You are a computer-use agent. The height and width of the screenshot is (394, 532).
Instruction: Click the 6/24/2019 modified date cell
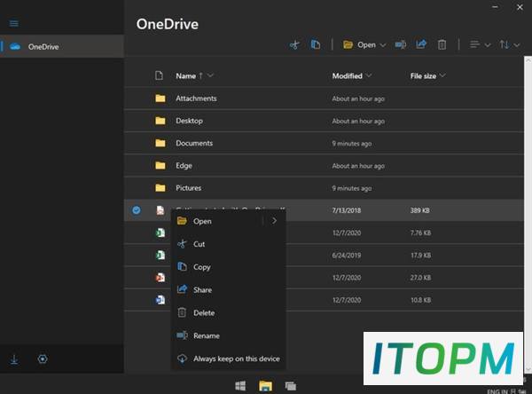pyautogui.click(x=347, y=256)
